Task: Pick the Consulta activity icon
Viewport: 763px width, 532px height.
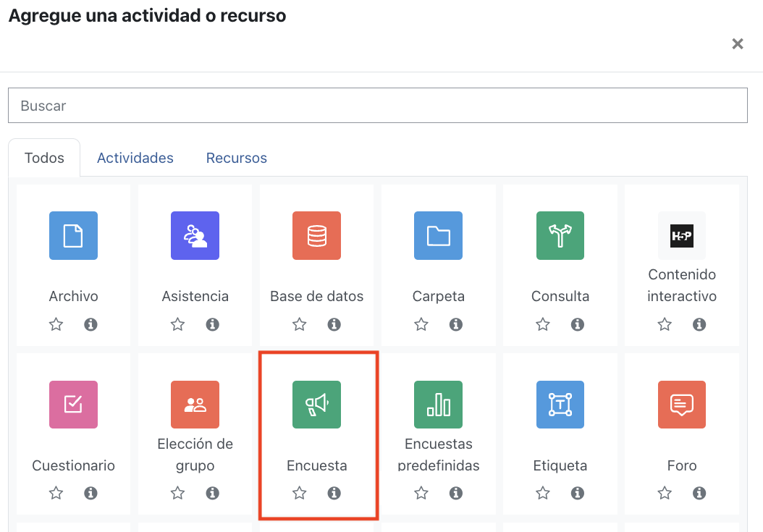Action: 560,235
